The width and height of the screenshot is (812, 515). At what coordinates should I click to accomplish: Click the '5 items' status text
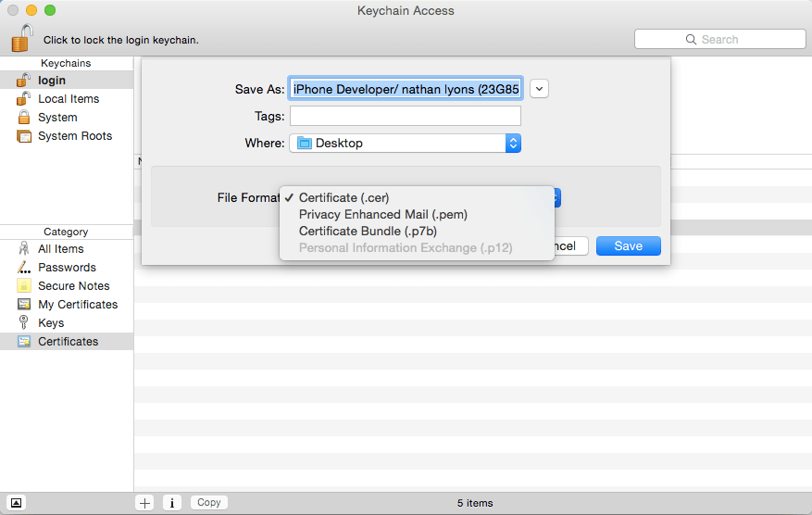pos(475,503)
